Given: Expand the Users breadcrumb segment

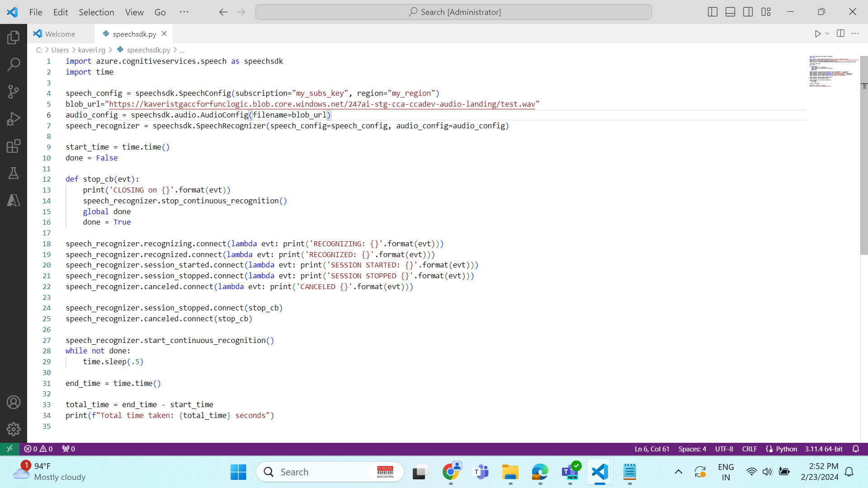Looking at the screenshot, I should coord(60,50).
